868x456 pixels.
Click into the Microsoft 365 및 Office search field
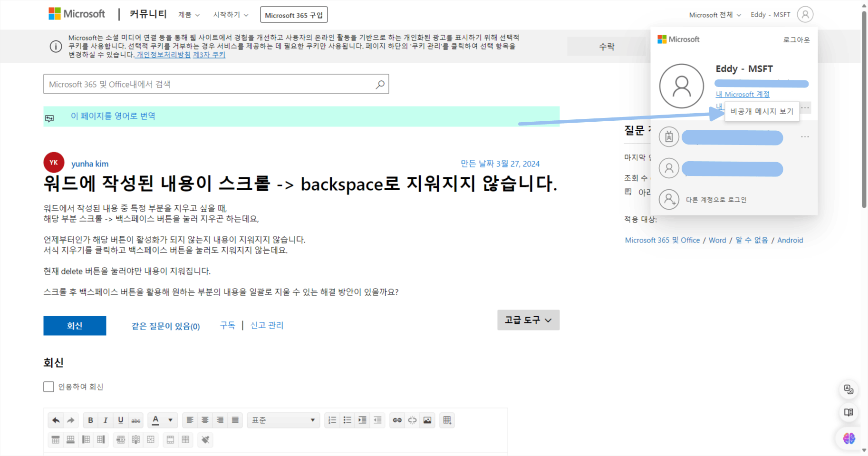216,84
